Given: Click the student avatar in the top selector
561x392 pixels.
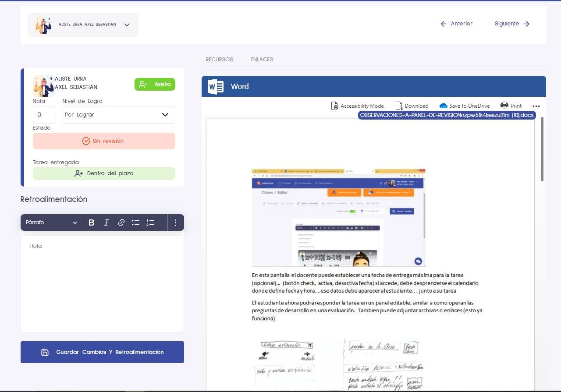Looking at the screenshot, I should 43,25.
